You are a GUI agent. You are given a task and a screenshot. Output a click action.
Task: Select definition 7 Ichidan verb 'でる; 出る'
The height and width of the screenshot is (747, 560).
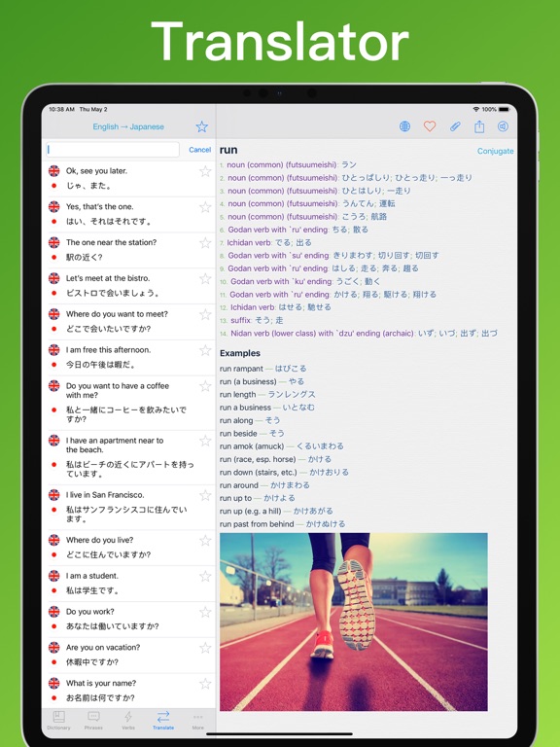(x=265, y=242)
